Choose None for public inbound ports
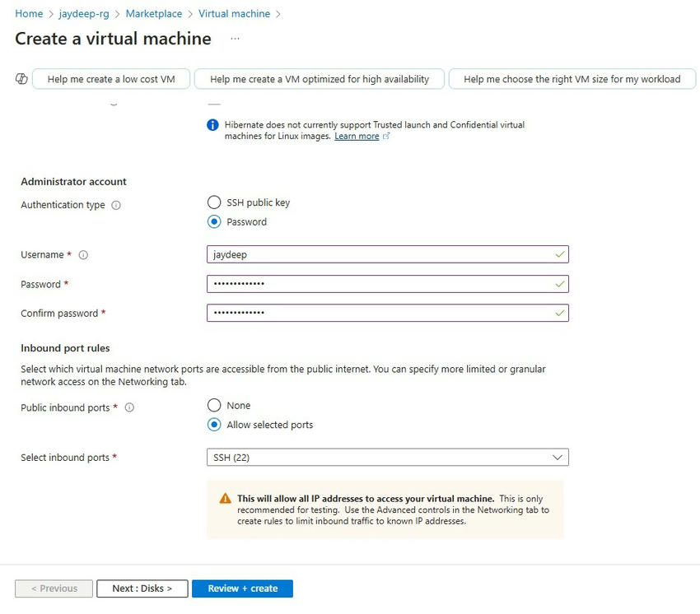 (213, 405)
